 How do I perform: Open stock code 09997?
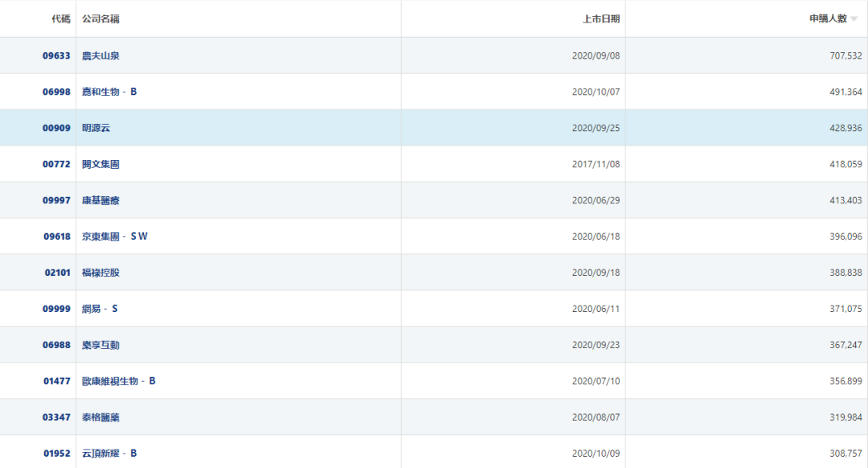tap(56, 200)
